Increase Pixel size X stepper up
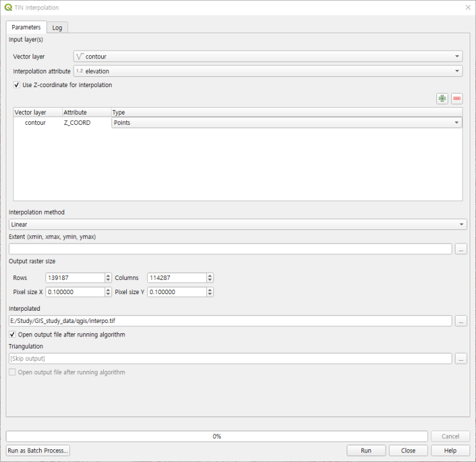This screenshot has width=476, height=462. coord(108,290)
